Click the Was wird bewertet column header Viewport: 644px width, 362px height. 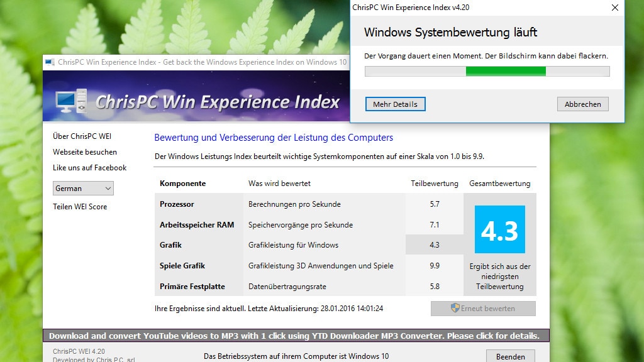point(279,184)
